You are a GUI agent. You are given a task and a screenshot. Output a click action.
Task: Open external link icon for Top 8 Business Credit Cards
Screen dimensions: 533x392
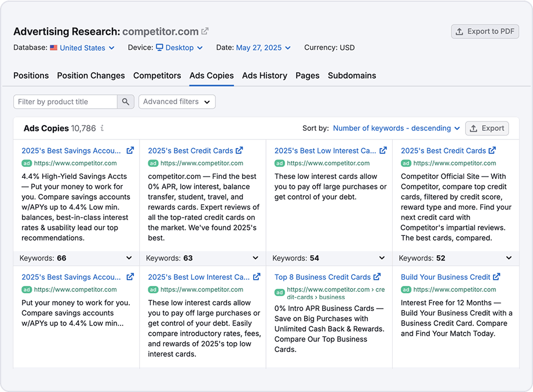(x=377, y=277)
